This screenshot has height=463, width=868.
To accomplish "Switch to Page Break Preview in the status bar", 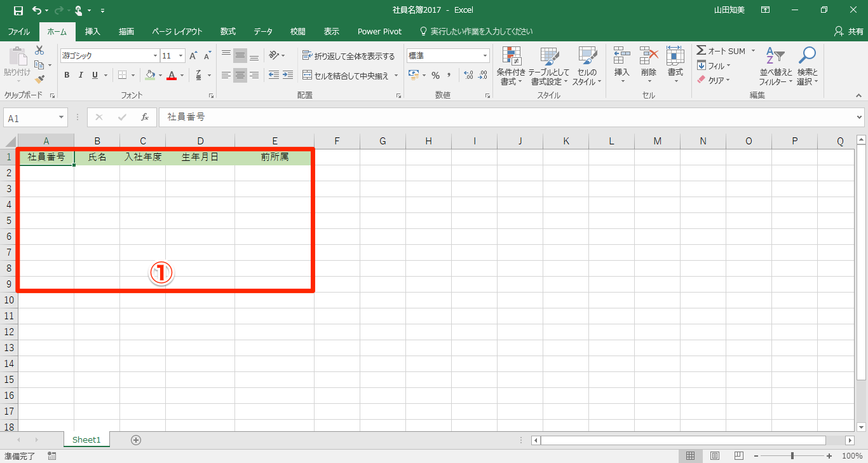I will pyautogui.click(x=740, y=456).
